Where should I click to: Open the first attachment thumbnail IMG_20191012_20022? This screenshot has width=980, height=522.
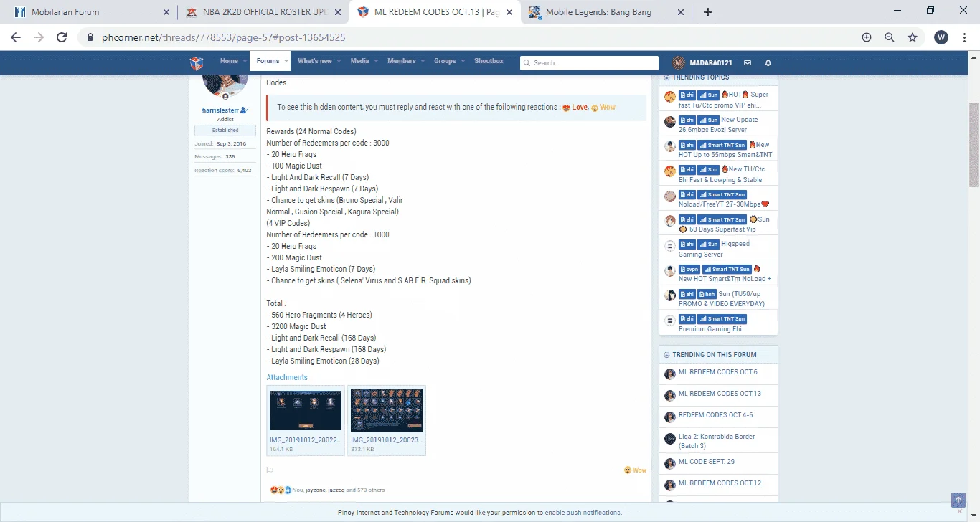[306, 410]
